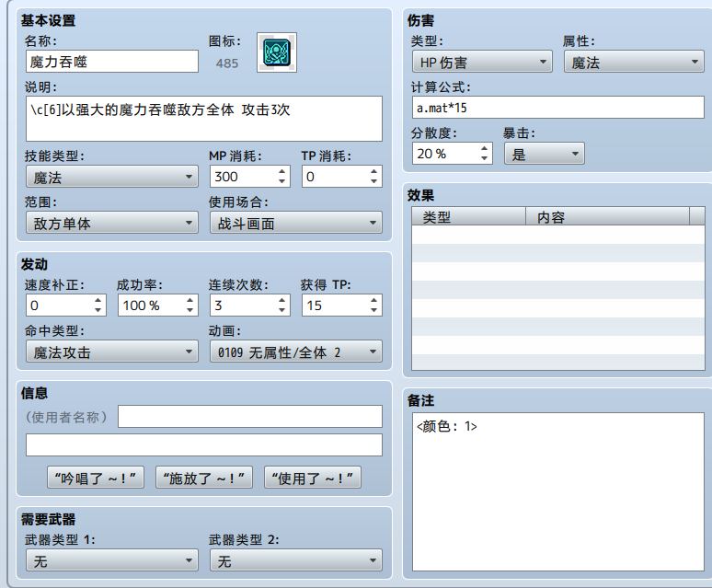Image resolution: width=712 pixels, height=588 pixels.
Task: Open the 使用场合 dropdown showing 战斗画面
Action: click(295, 223)
